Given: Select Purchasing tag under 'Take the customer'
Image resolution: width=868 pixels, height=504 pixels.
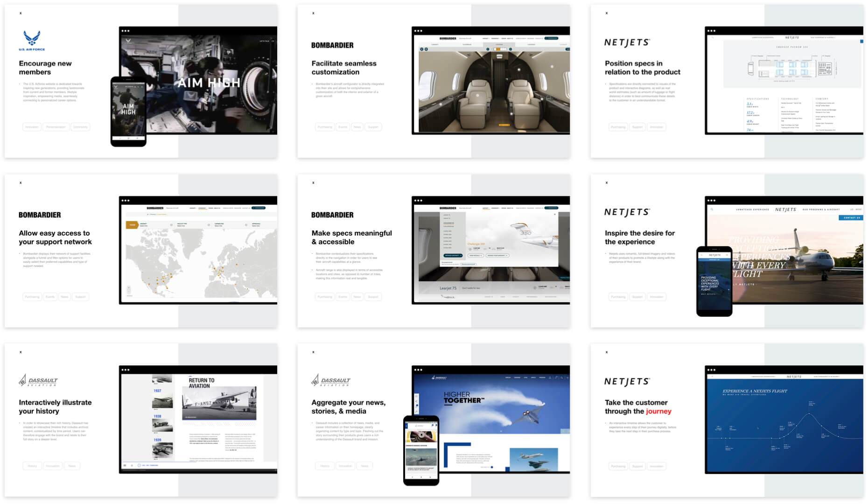Looking at the screenshot, I should (x=618, y=466).
